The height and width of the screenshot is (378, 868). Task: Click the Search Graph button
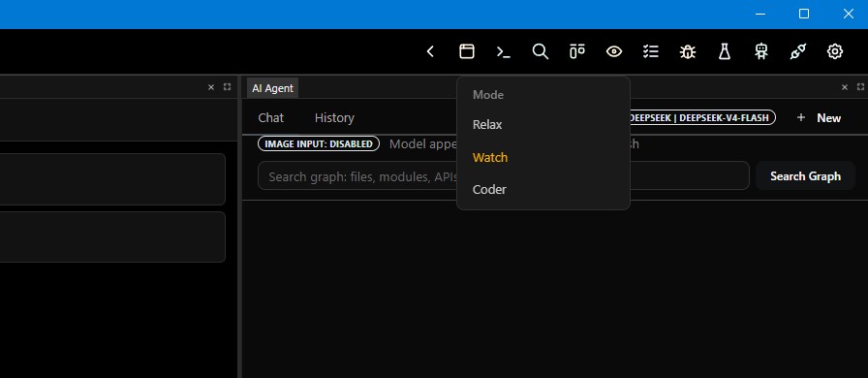(x=805, y=176)
